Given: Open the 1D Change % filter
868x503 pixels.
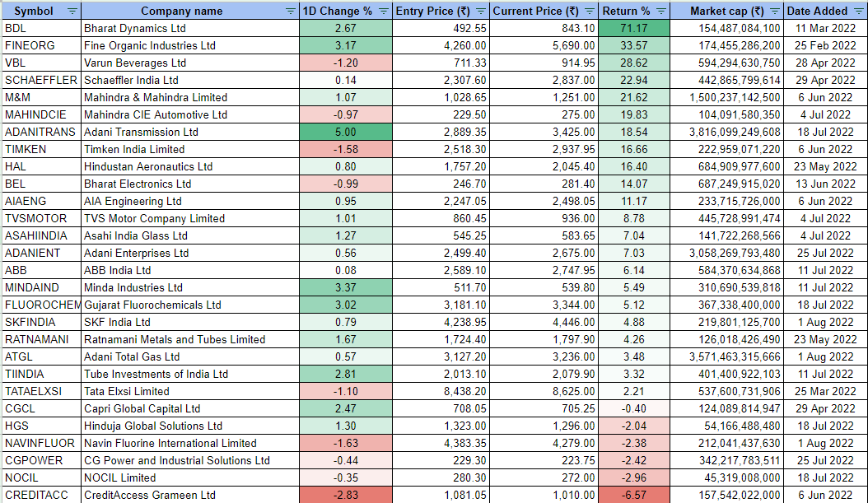Looking at the screenshot, I should point(384,11).
